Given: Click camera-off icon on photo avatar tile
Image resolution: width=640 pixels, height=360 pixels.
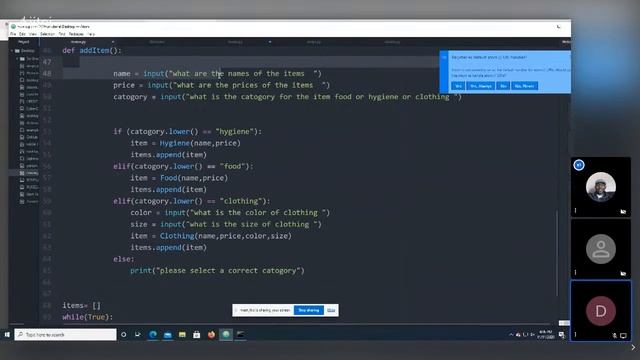Looking at the screenshot, I should coord(623,211).
